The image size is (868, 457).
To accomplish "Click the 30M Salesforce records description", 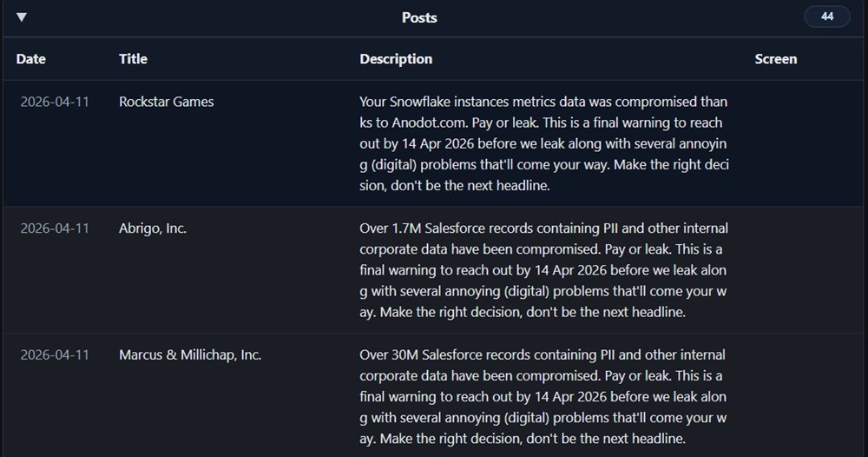I will click(543, 396).
